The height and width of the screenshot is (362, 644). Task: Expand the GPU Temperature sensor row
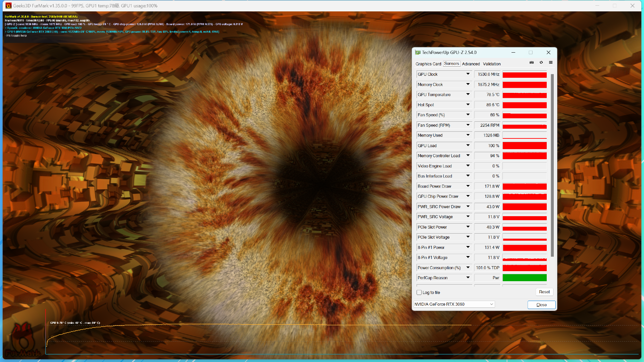[468, 95]
